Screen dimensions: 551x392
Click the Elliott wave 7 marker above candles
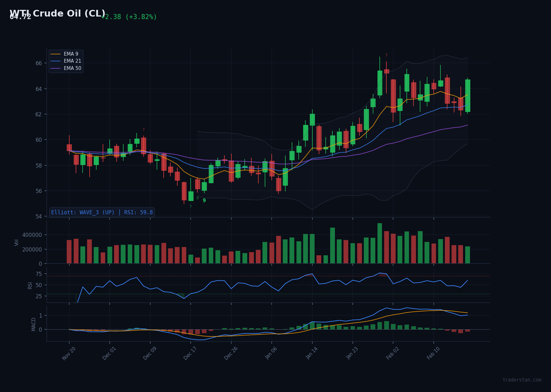pyautogui.click(x=386, y=55)
